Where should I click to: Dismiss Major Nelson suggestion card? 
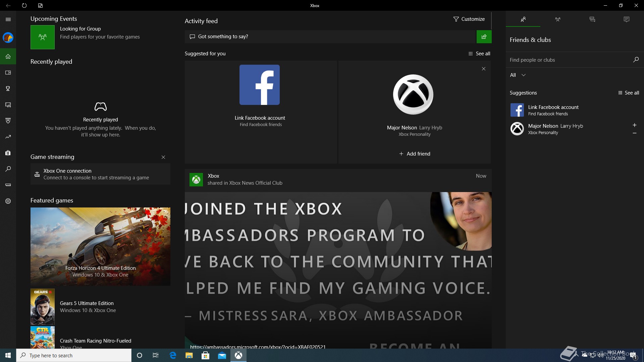tap(484, 69)
